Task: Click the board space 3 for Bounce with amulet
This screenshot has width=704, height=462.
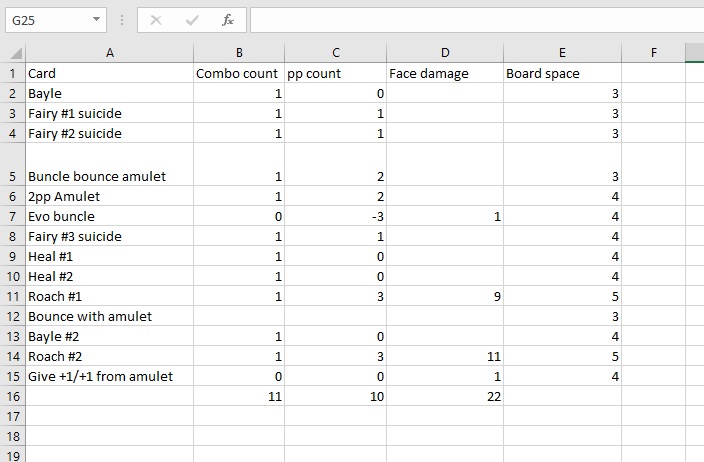Action: coord(562,317)
